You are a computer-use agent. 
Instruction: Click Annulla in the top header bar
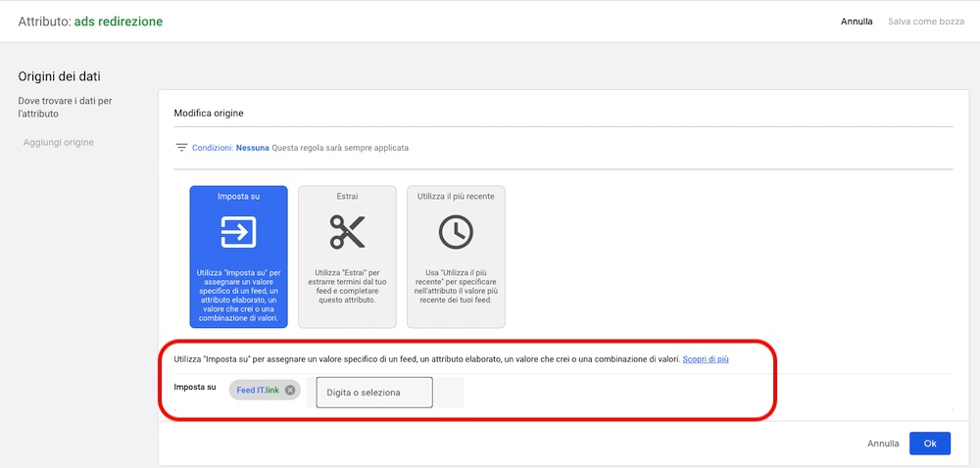tap(857, 22)
